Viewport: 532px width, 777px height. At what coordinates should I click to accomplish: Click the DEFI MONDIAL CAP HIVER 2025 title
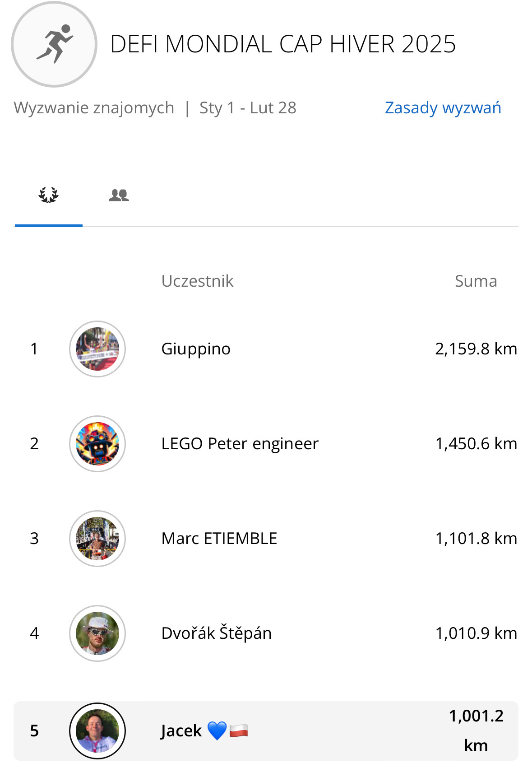[283, 44]
